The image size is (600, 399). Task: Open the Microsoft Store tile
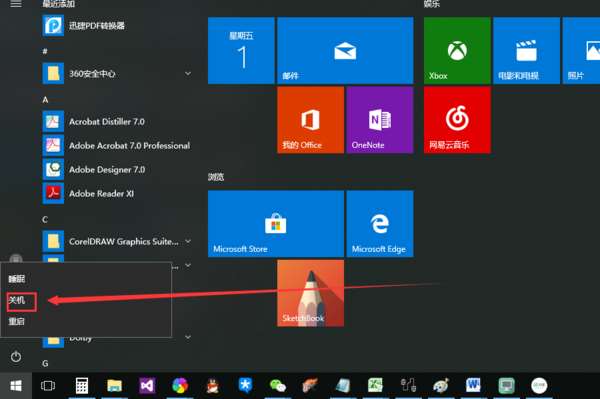pos(276,224)
